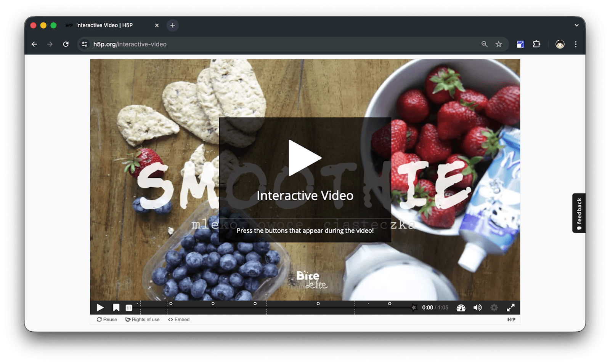Click the Reuse link below the video
Viewport: 610px width, 364px height.
pyautogui.click(x=107, y=319)
